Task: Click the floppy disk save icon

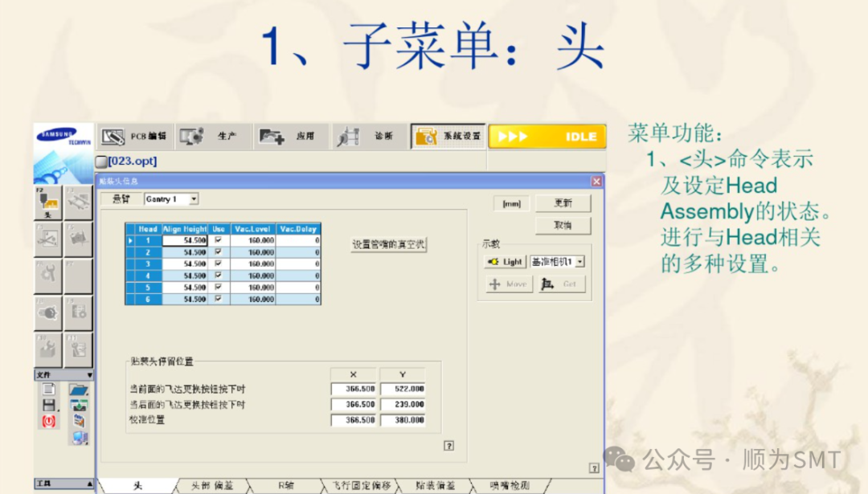Action: click(x=49, y=405)
